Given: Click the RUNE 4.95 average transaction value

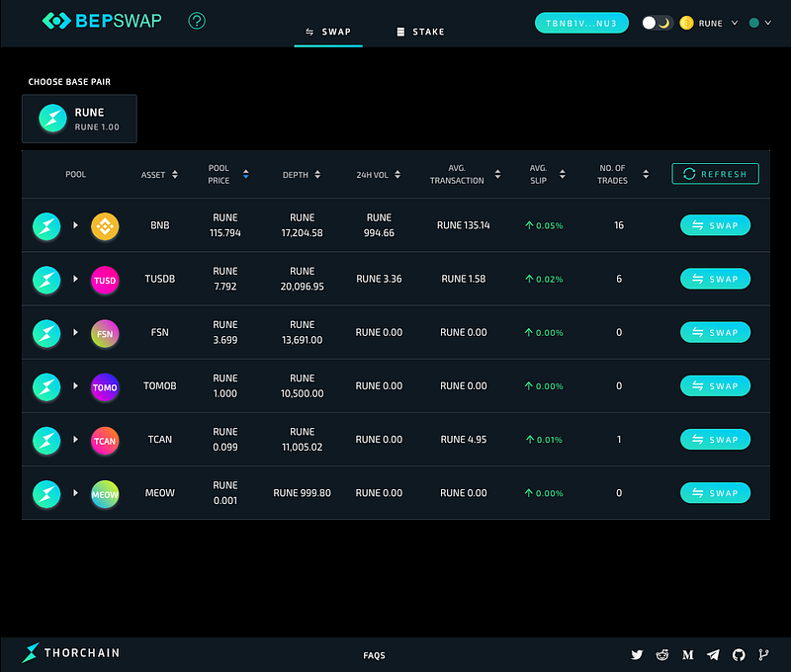Looking at the screenshot, I should click(x=463, y=439).
